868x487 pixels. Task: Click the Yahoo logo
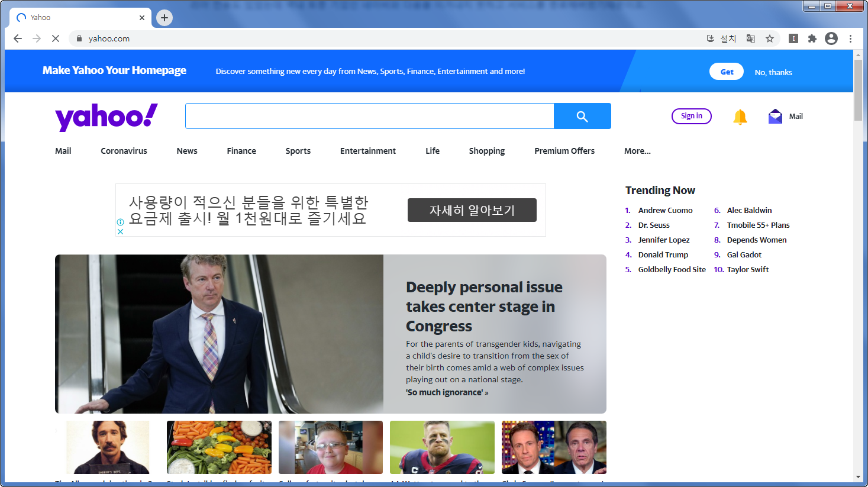[x=107, y=117]
